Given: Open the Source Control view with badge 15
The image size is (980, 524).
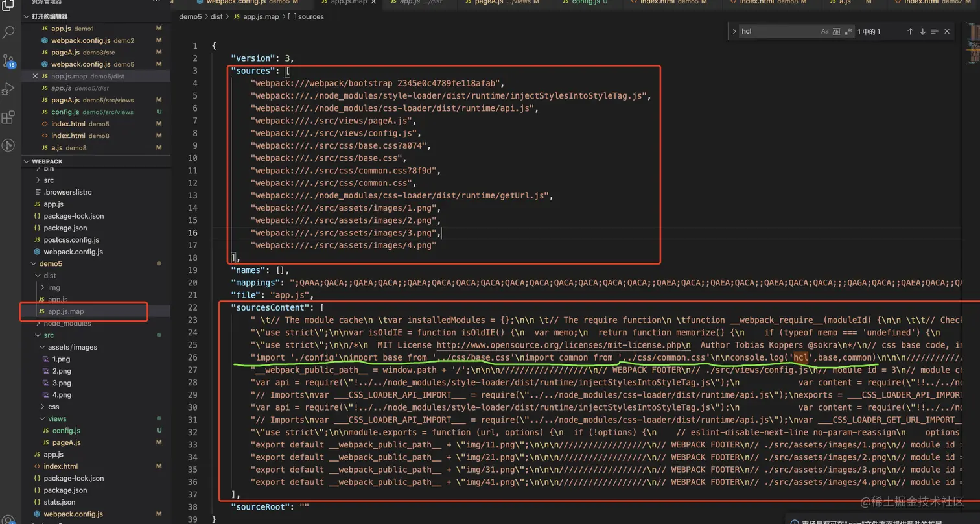Looking at the screenshot, I should click(x=9, y=61).
